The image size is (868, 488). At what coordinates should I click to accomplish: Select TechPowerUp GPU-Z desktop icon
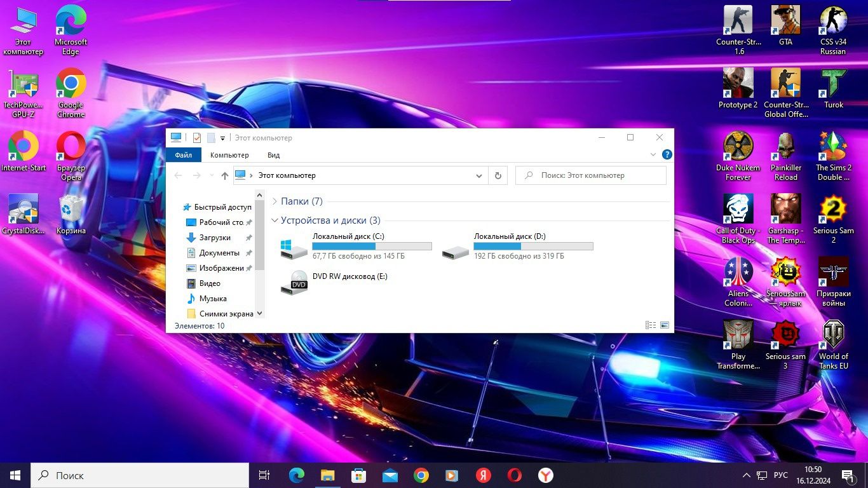(x=23, y=93)
